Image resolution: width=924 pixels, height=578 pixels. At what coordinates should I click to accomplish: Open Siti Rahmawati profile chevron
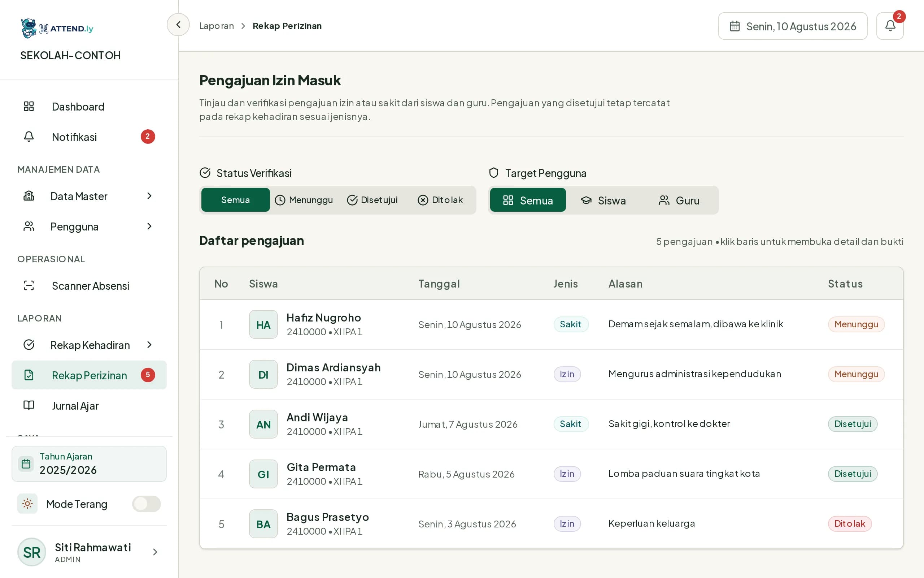155,552
